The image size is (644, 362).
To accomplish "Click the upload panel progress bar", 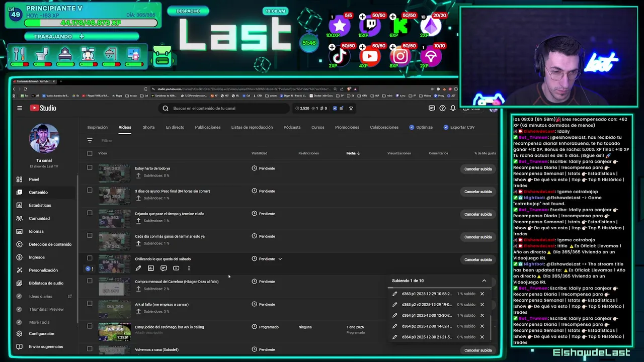I will click(x=440, y=288).
